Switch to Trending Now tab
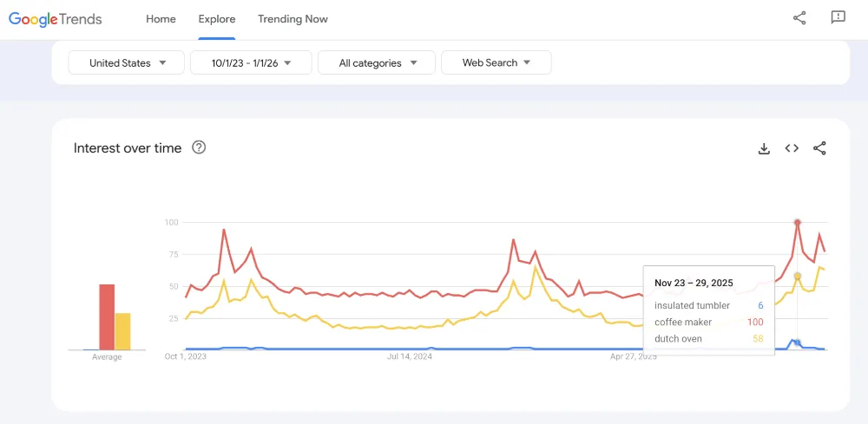This screenshot has height=424, width=868. pyautogui.click(x=293, y=19)
